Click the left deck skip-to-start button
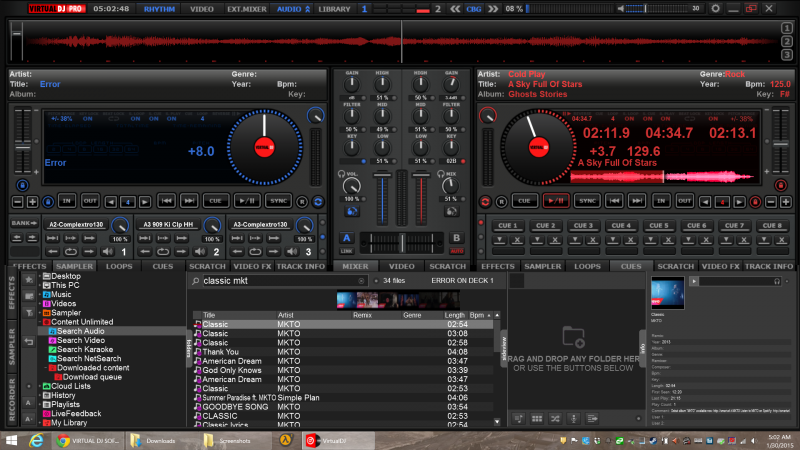800x450 pixels. (166, 201)
